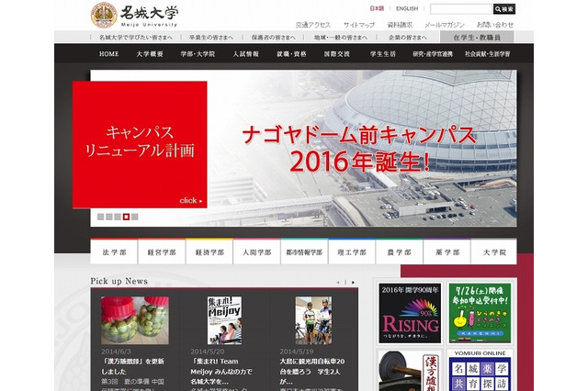Focus the site search input field
Image resolution: width=588 pixels, height=391 pixels.
[x=461, y=9]
